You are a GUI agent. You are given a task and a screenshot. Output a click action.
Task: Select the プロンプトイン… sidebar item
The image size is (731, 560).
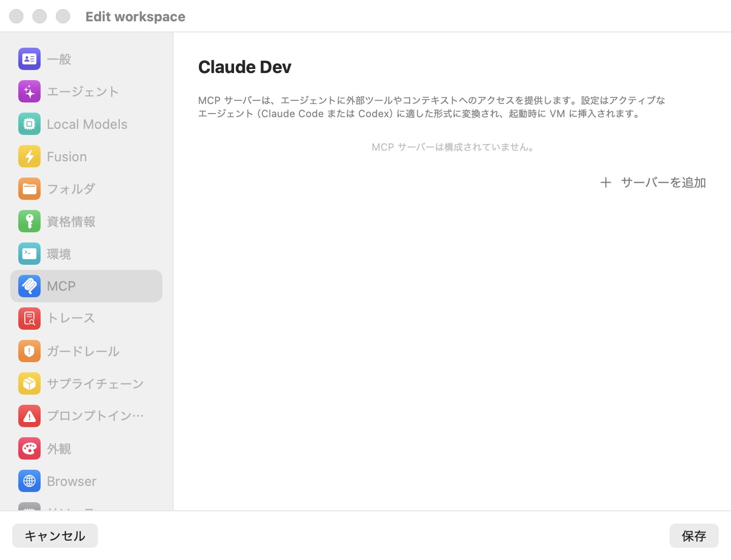(x=86, y=416)
